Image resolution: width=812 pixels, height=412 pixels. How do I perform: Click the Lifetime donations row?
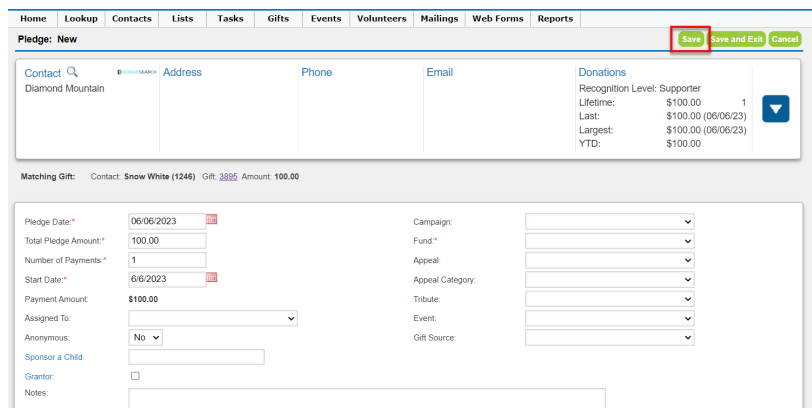663,102
